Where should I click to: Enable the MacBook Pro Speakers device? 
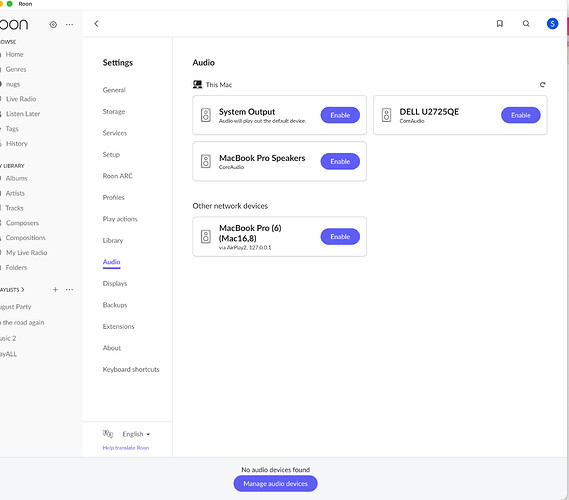[x=340, y=161]
